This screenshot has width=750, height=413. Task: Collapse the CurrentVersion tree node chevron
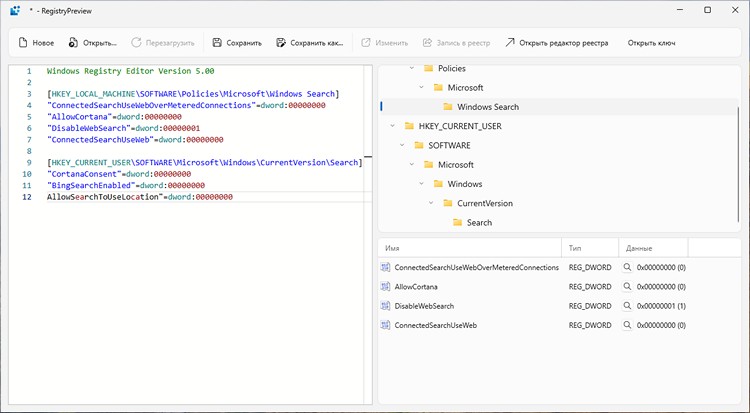[x=431, y=203]
